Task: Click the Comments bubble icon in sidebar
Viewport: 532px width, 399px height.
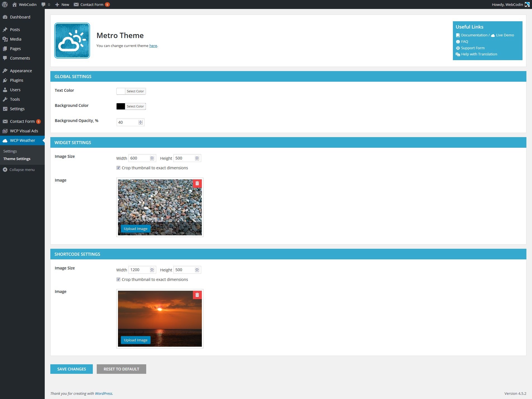Action: [5, 58]
